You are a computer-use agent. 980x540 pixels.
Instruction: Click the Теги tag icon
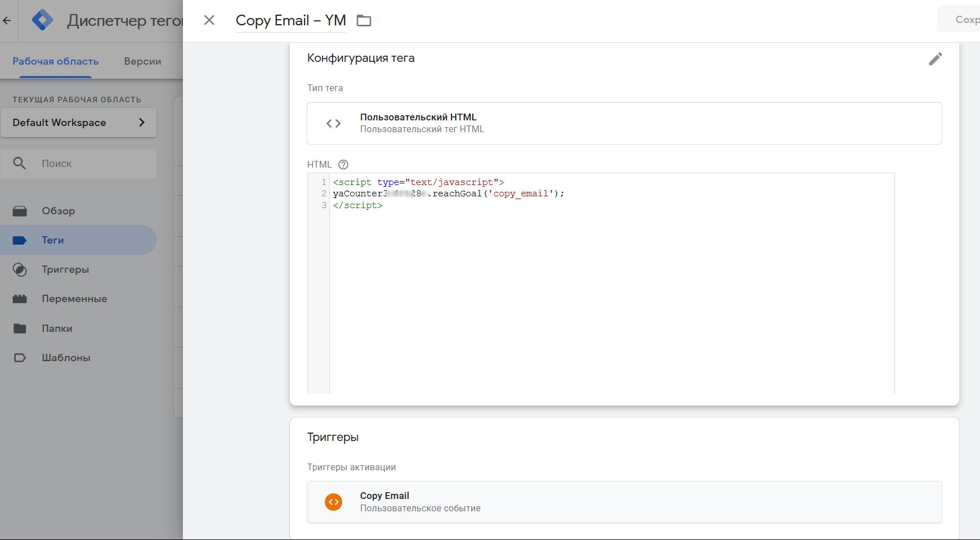tap(20, 240)
